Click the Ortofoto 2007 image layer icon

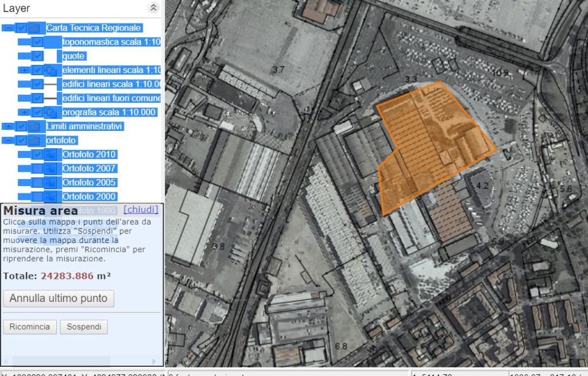click(x=51, y=168)
